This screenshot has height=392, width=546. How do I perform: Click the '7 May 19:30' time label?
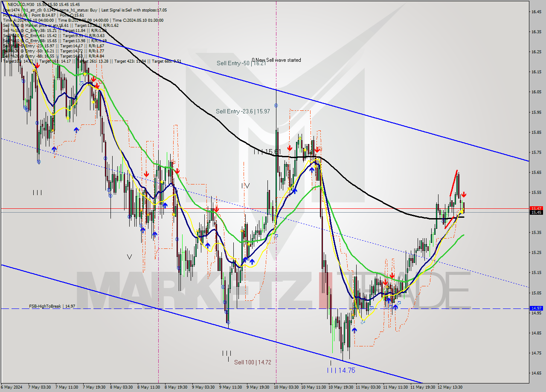(94, 387)
